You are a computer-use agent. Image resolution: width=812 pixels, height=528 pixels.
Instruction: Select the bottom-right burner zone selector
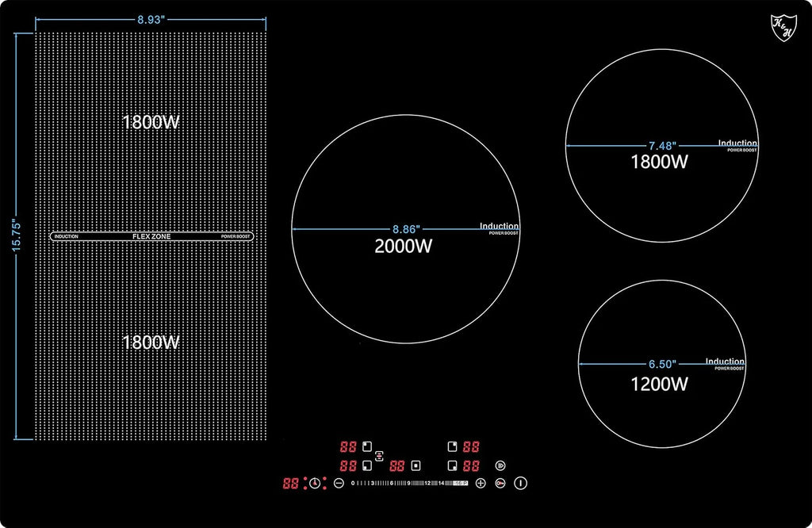[x=452, y=465]
